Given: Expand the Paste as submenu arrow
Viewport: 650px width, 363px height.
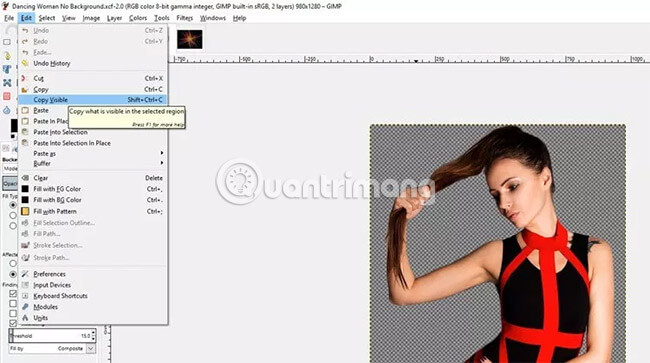Looking at the screenshot, I should coord(162,153).
